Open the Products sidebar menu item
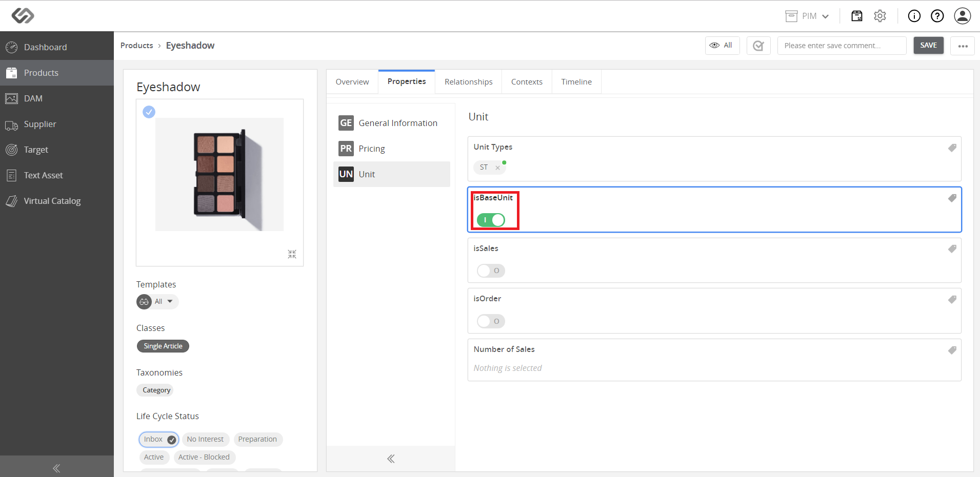The height and width of the screenshot is (477, 980). 57,73
